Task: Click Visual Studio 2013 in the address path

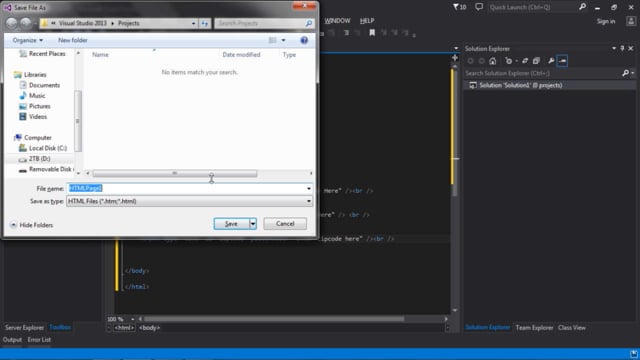Action: coord(82,23)
